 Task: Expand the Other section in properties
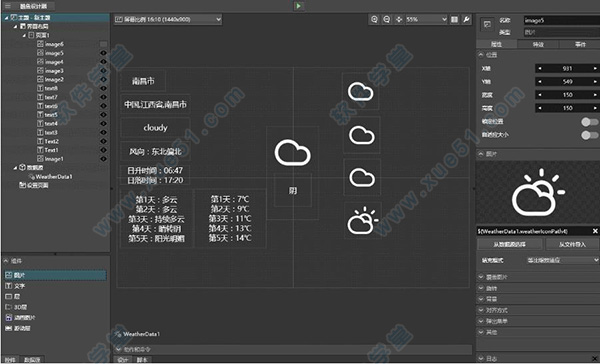(481, 332)
